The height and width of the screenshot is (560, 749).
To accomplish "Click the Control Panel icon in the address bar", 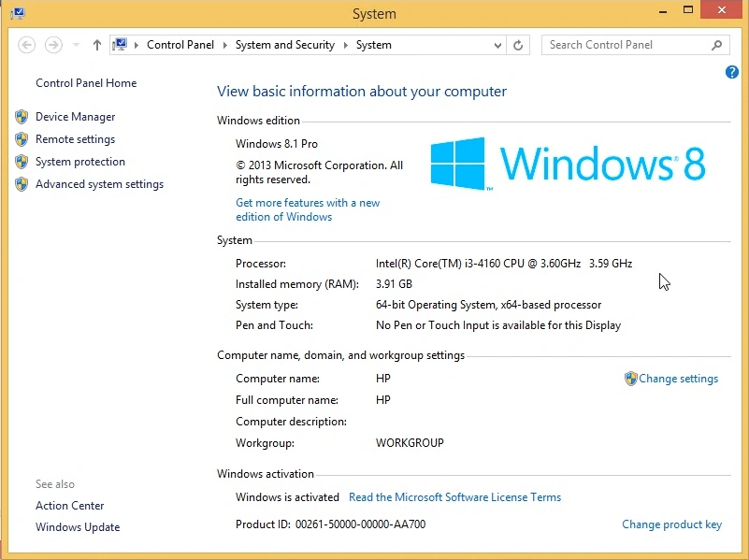I will point(120,44).
